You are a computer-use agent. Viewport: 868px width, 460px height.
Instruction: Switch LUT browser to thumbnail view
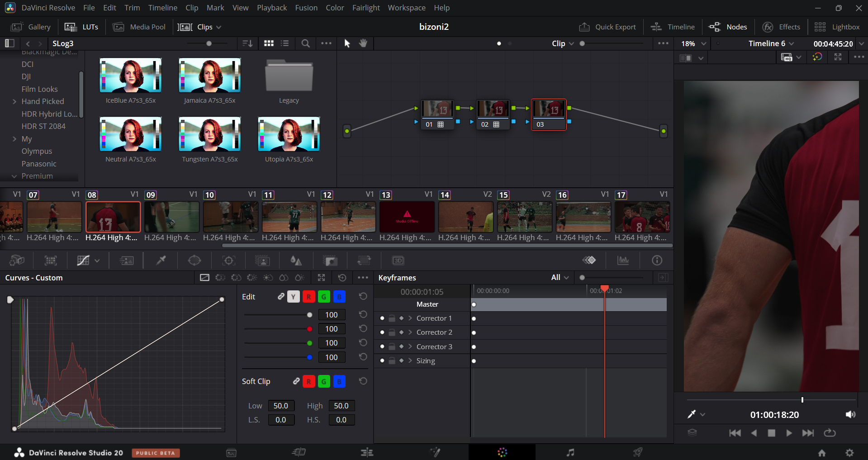[269, 43]
